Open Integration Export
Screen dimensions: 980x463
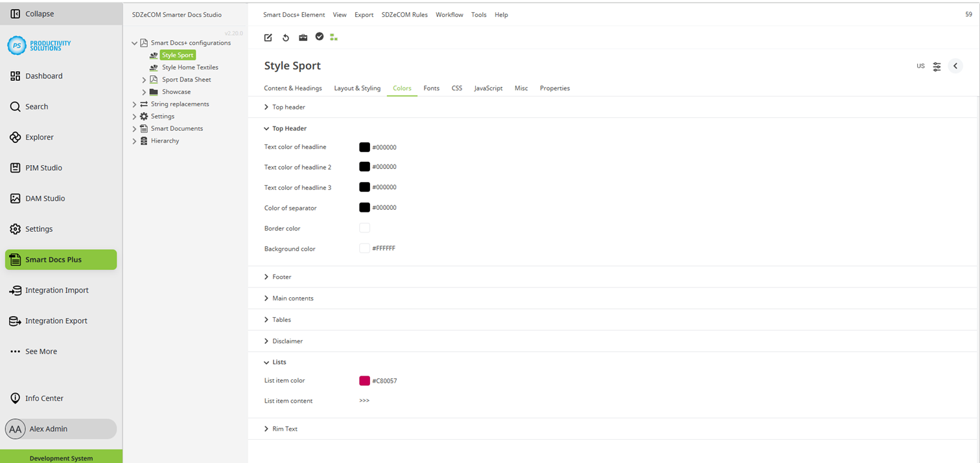[x=61, y=321]
